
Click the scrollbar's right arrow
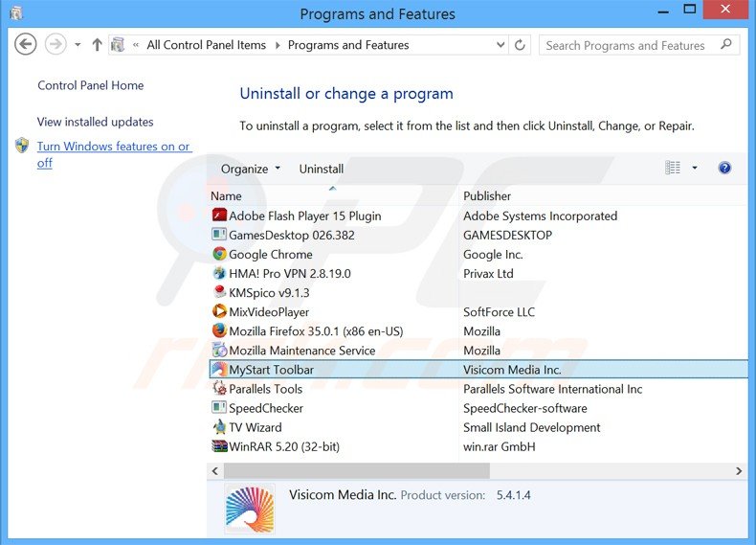pyautogui.click(x=739, y=470)
